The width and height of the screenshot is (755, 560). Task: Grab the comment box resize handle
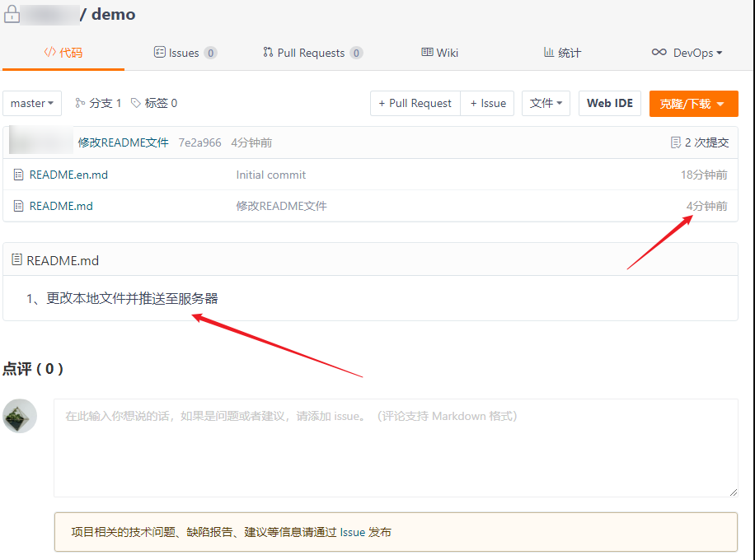[734, 492]
